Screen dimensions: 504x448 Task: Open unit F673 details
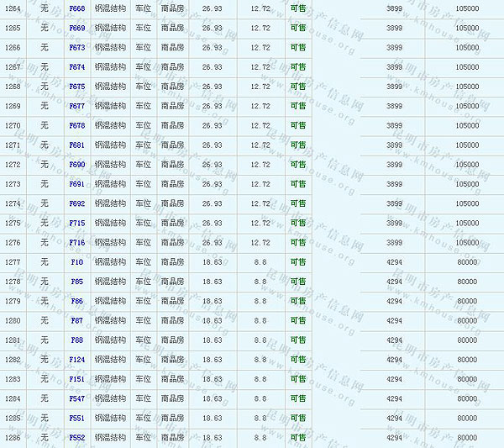tap(76, 47)
